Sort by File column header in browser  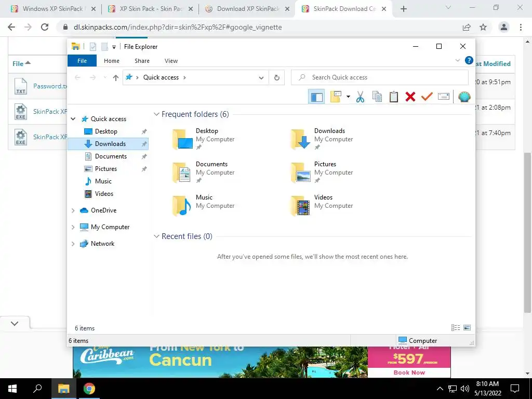(x=21, y=63)
